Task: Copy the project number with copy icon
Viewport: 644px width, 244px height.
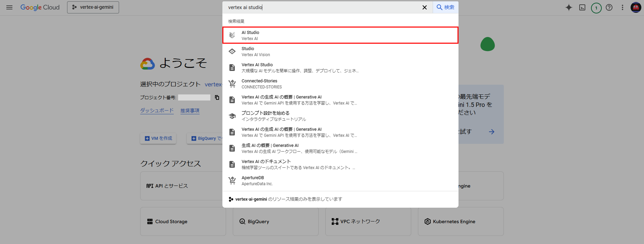Action: click(x=217, y=97)
